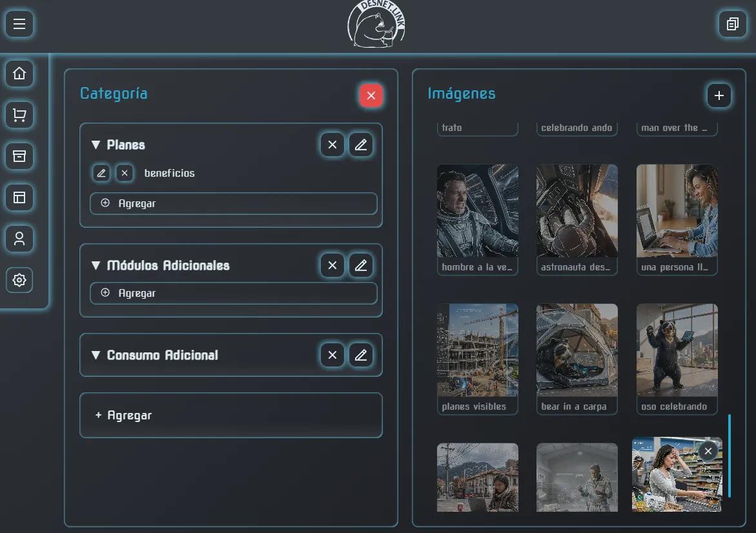The image size is (756, 533).
Task: Add a new image with plus button
Action: pyautogui.click(x=719, y=96)
